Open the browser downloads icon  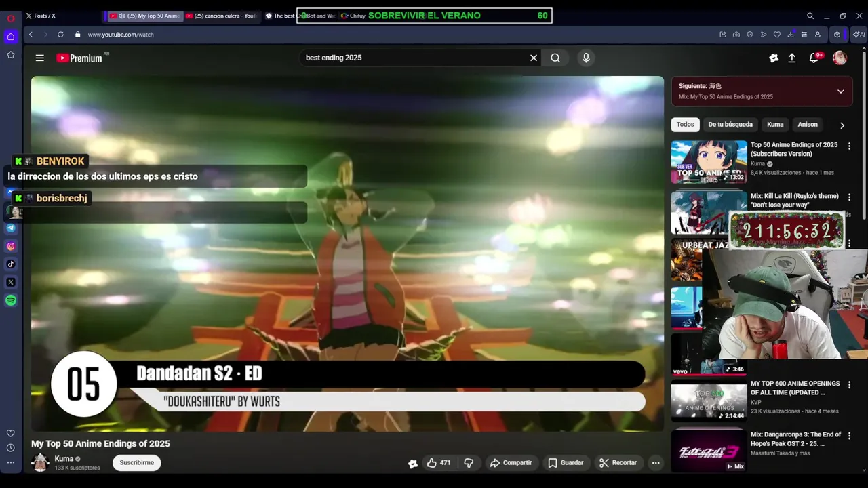791,35
